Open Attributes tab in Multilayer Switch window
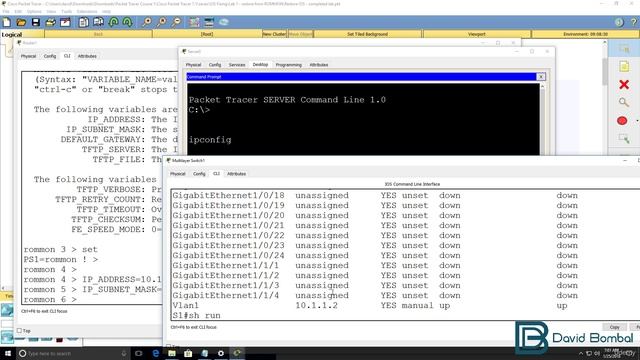 [x=236, y=174]
